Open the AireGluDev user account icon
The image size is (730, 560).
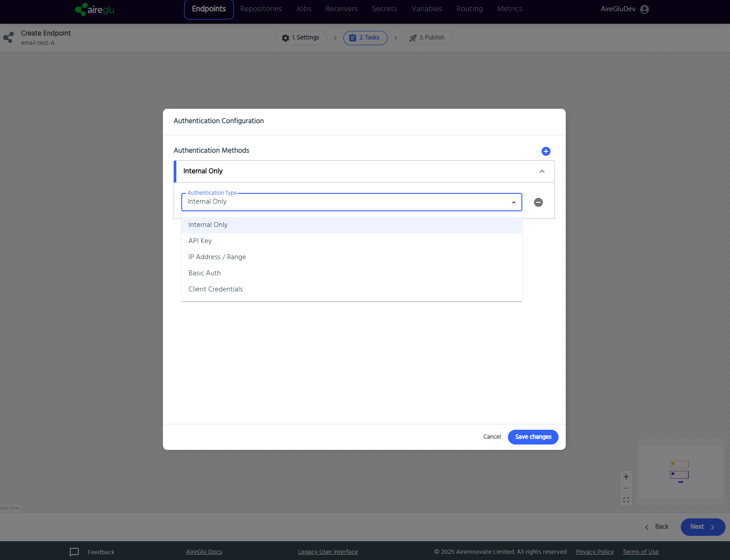[x=645, y=9]
